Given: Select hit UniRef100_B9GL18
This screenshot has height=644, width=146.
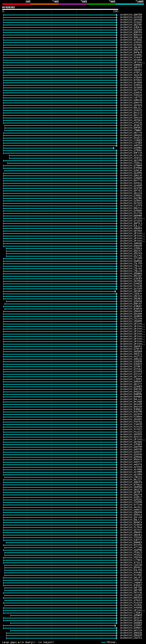Looking at the screenshot, I should tap(131, 37).
